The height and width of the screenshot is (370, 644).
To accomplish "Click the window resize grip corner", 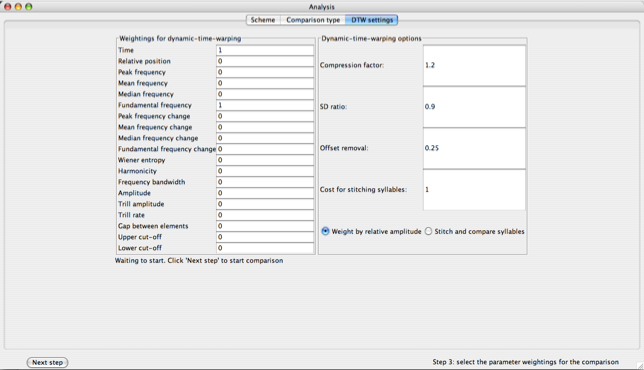I will [x=640, y=365].
